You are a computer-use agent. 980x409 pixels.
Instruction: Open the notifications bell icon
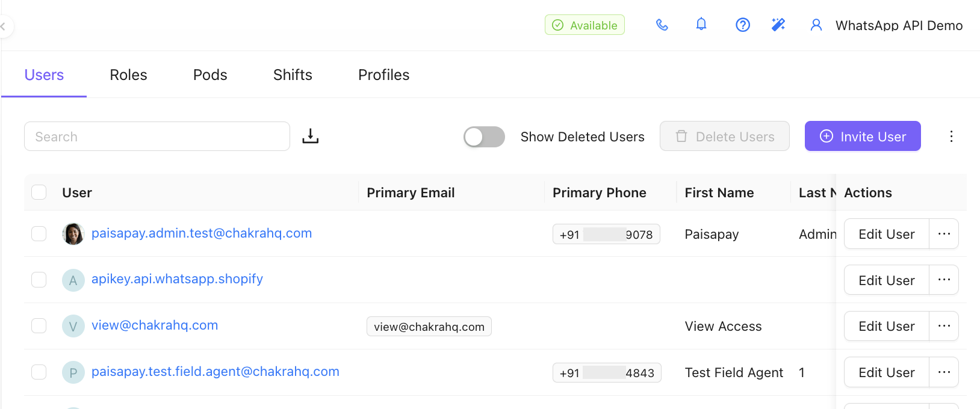pos(701,24)
